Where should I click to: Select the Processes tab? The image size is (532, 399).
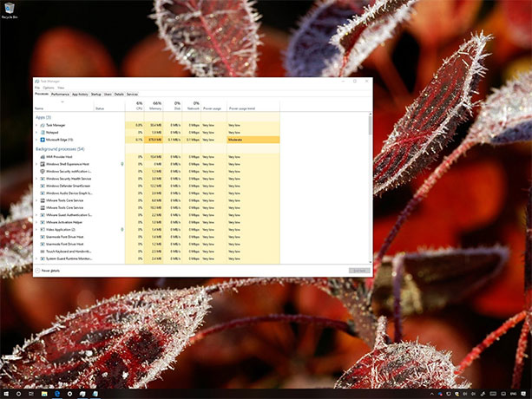(42, 94)
